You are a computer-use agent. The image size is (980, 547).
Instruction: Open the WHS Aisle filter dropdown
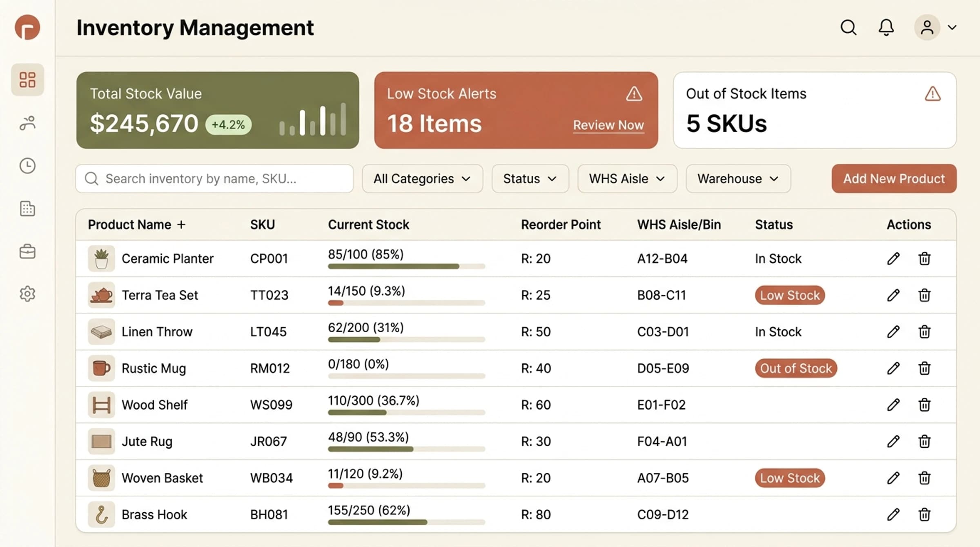pyautogui.click(x=627, y=178)
